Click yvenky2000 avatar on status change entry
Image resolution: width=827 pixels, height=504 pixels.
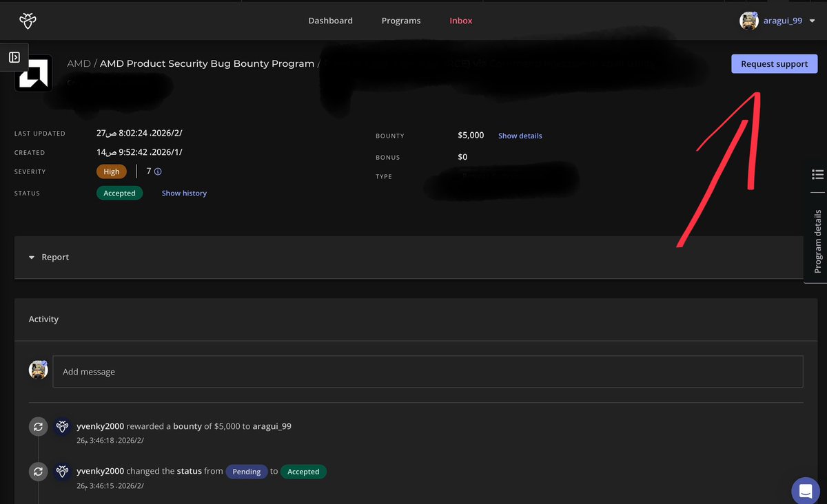[62, 472]
